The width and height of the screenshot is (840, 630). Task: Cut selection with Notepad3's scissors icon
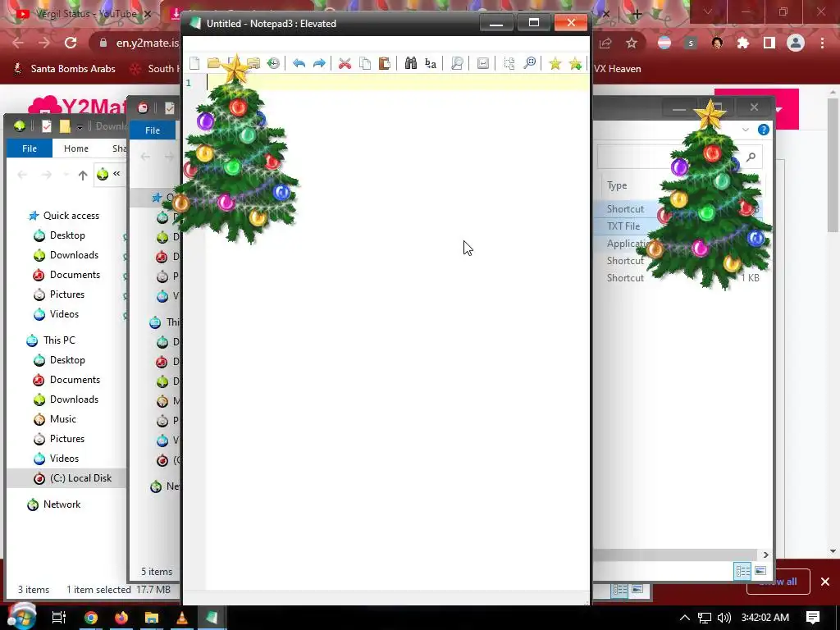345,64
